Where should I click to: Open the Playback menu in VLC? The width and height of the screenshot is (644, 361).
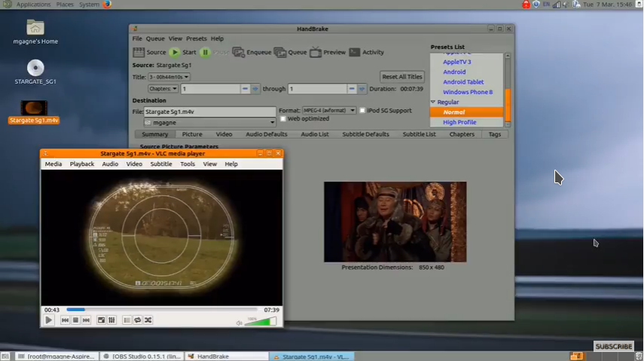81,164
